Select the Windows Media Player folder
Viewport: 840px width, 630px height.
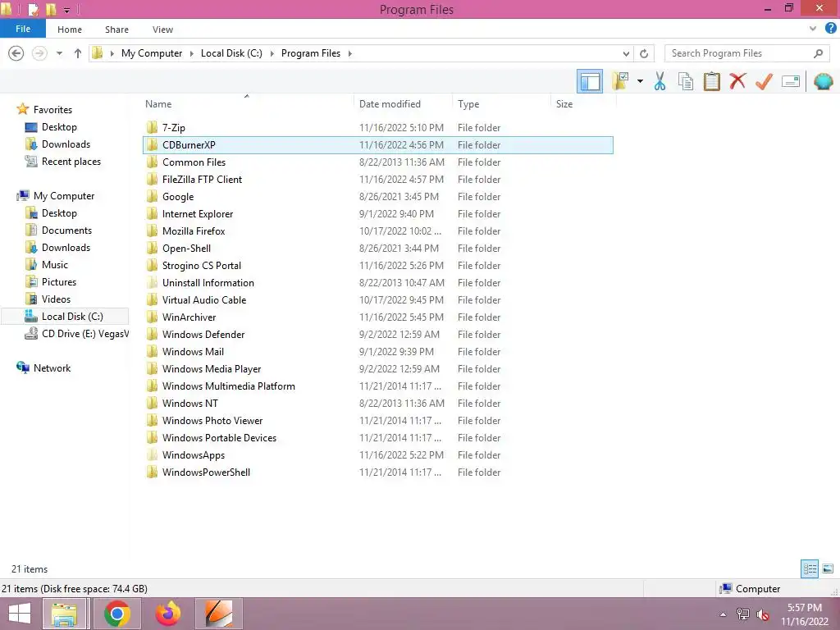377,368
